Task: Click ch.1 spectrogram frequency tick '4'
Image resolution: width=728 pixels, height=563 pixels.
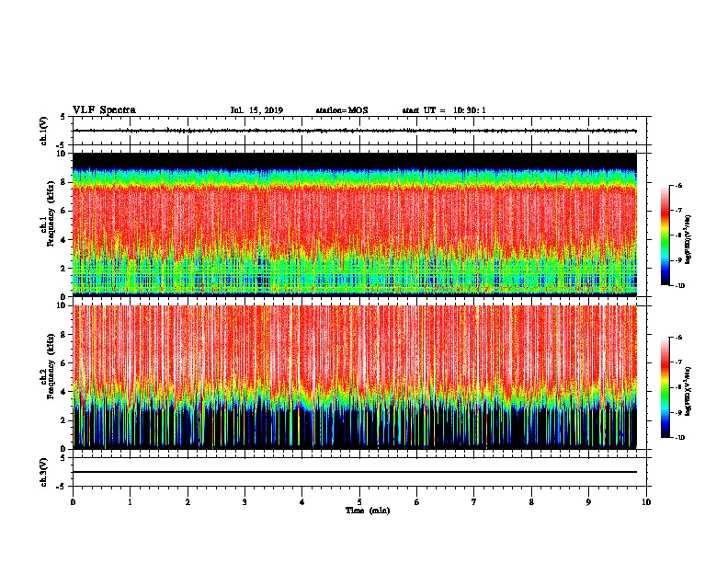Action: coord(64,240)
